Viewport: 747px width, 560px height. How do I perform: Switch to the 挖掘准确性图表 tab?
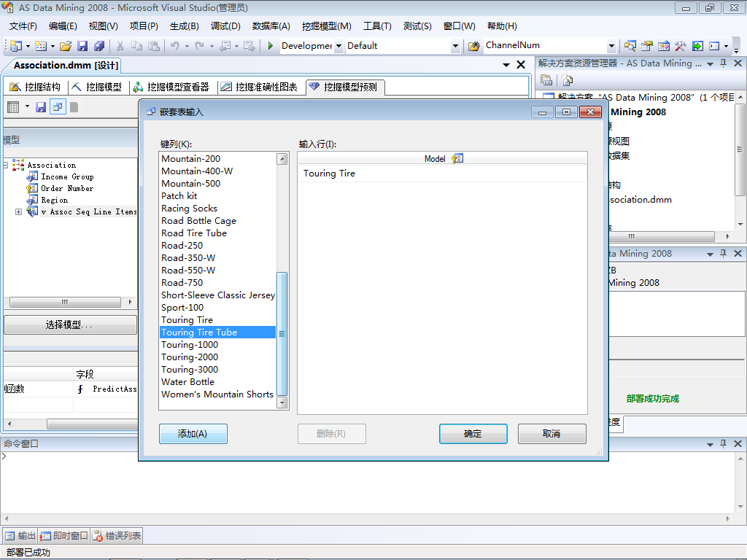pyautogui.click(x=260, y=87)
